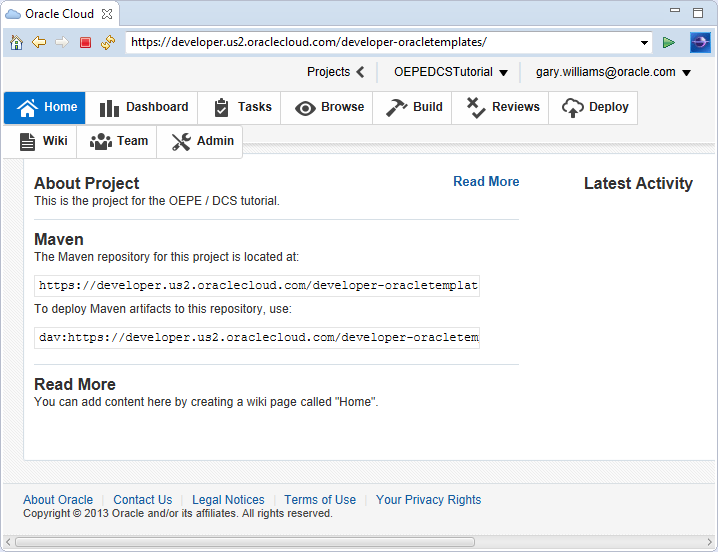Click the horizontal scrollbar thumb
This screenshot has height=552, width=718.
coord(245,542)
